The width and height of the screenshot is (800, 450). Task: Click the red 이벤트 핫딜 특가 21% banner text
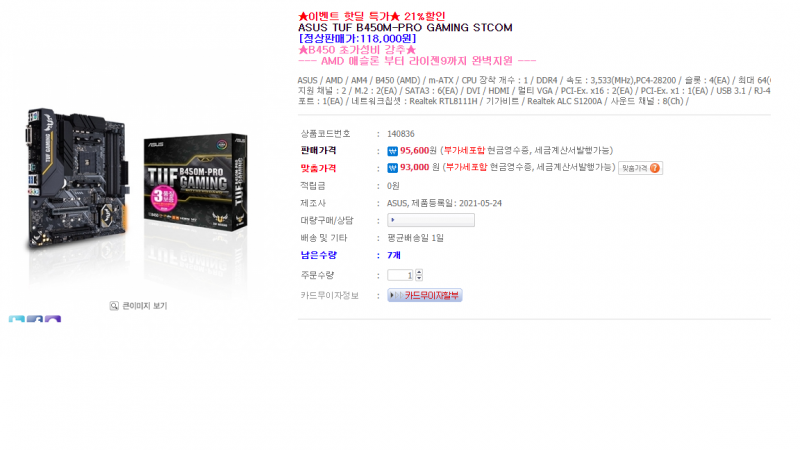click(372, 16)
